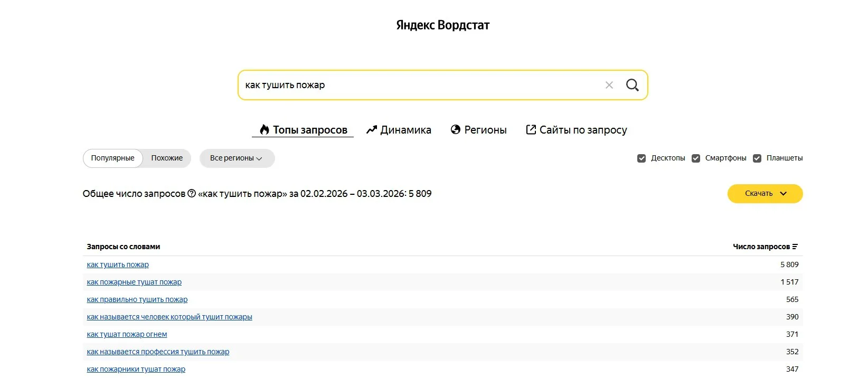Select the Популярные queries option
This screenshot has height=378, width=868.
112,158
